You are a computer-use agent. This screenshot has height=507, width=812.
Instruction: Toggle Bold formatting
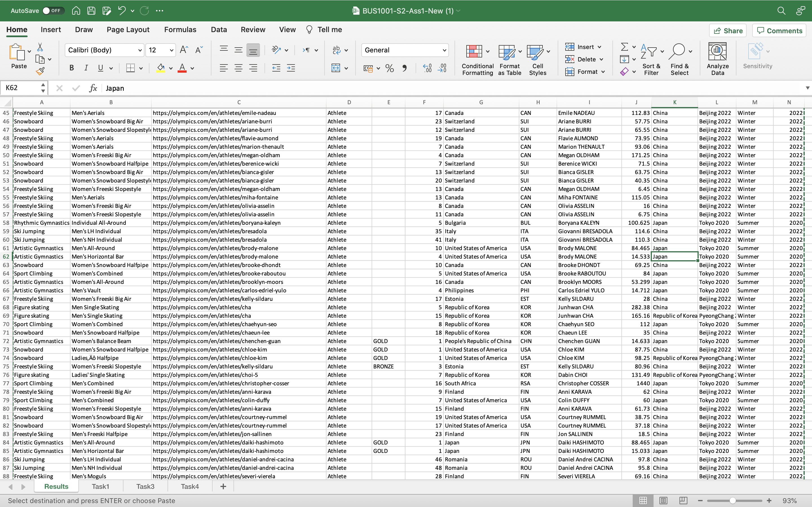click(x=71, y=68)
